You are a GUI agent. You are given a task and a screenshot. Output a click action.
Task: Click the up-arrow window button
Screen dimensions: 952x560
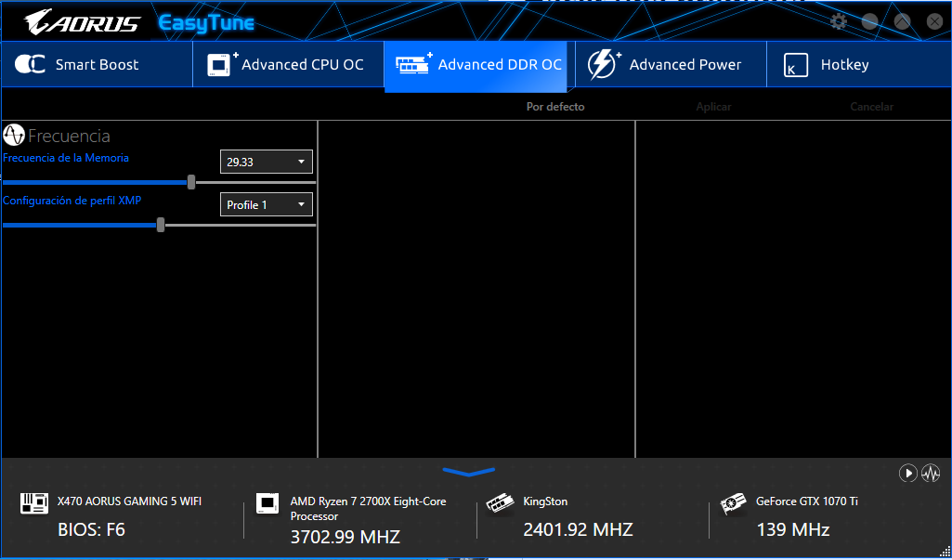(902, 22)
